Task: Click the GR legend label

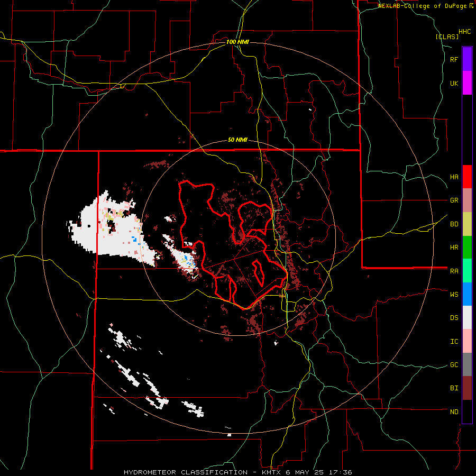Action: [x=454, y=200]
